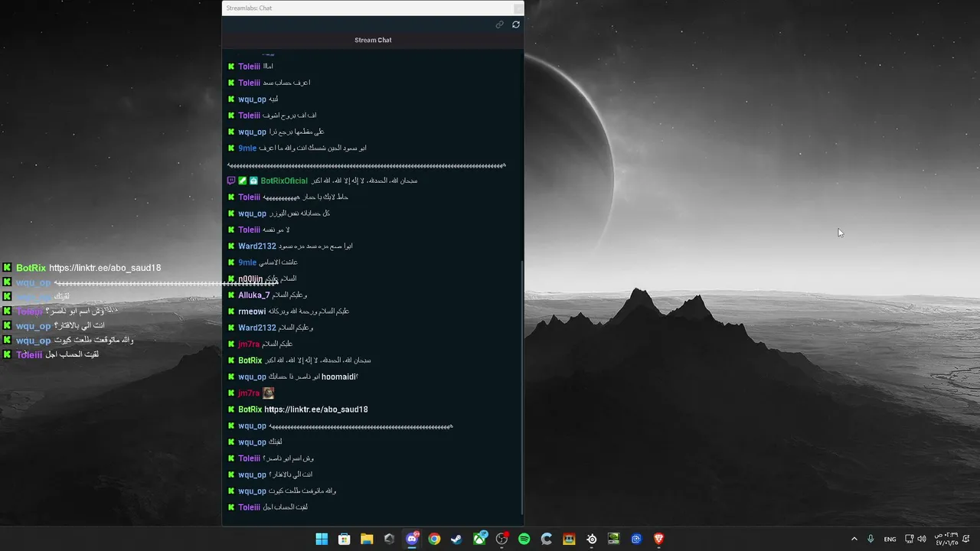Open the clock and date panel

pos(946,539)
